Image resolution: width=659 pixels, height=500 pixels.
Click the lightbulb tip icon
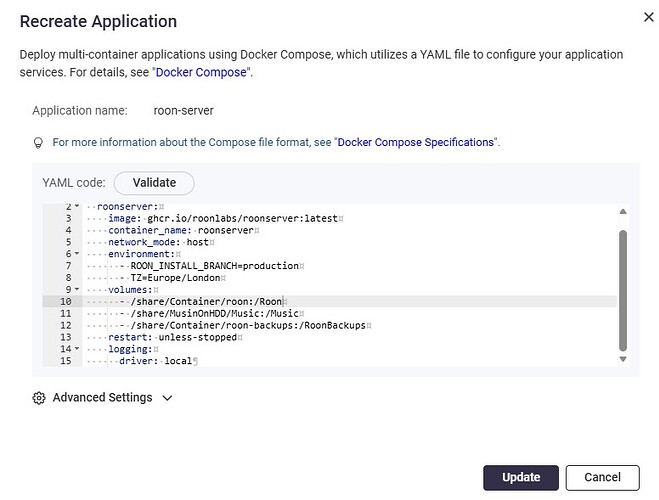tap(38, 143)
